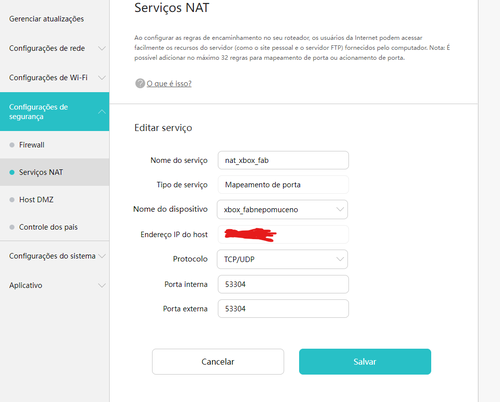Open the Configurações de Wi-Fi menu item
500x402 pixels.
pos(48,78)
